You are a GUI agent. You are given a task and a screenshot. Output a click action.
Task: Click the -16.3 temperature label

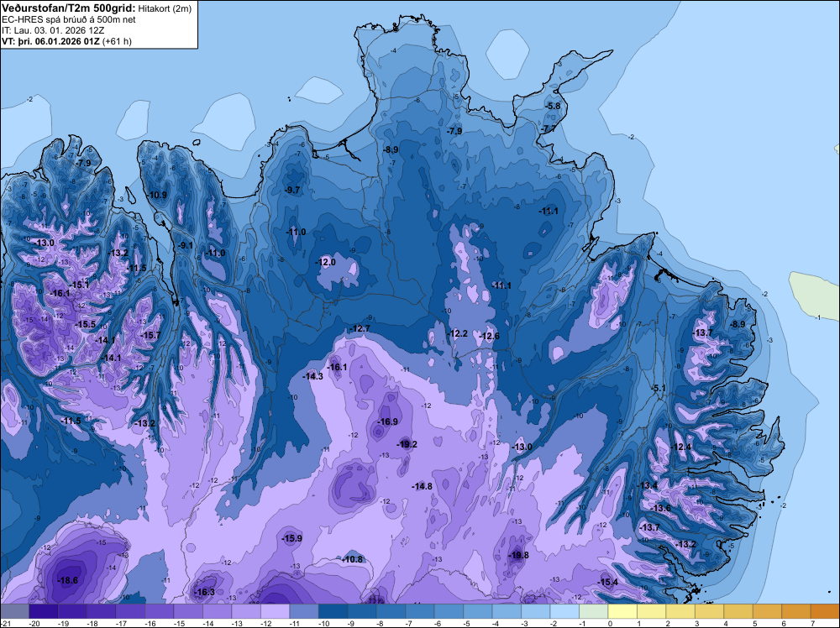tap(205, 592)
